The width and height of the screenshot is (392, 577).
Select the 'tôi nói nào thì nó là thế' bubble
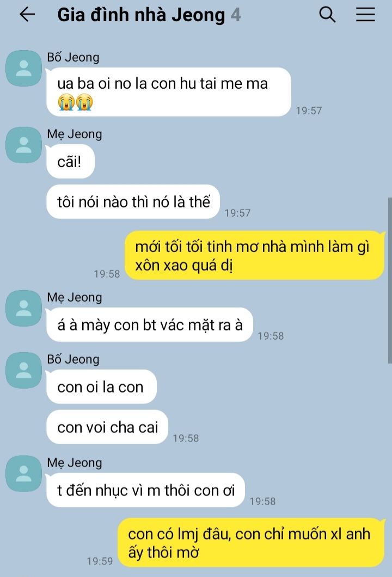point(133,201)
